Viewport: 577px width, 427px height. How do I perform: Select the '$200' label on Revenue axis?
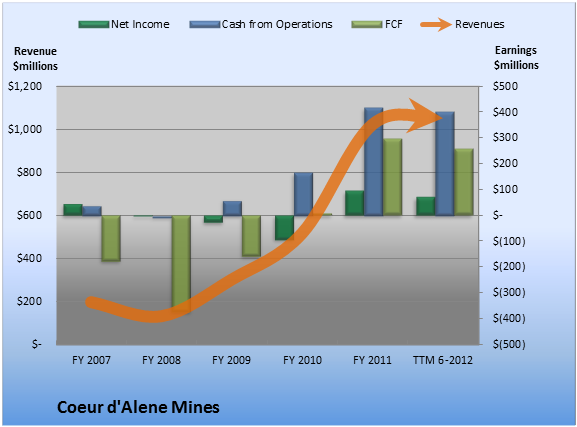tap(29, 301)
